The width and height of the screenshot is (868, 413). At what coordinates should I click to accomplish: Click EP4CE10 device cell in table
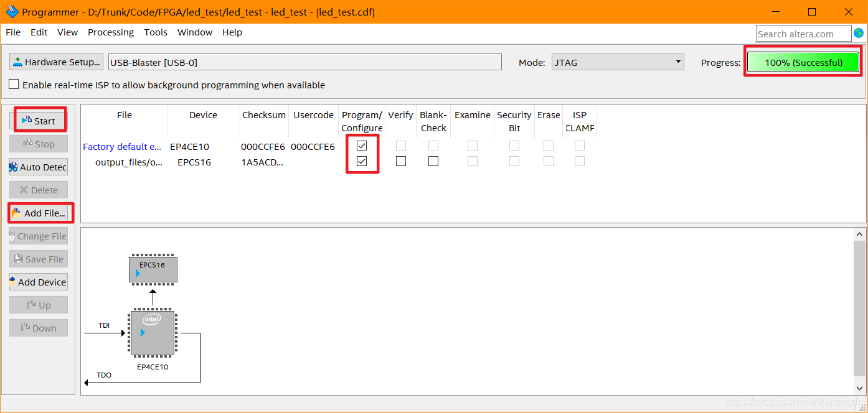pyautogui.click(x=190, y=147)
